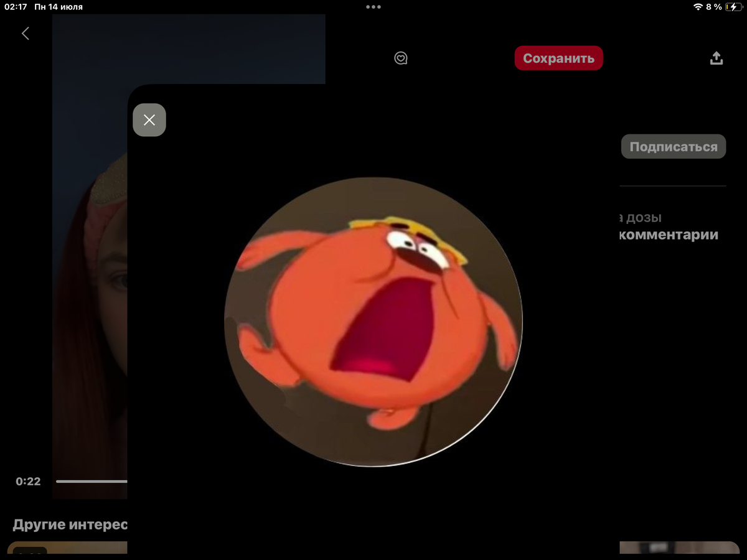Tap the Сохранить button
Viewport: 747px width, 560px height.
[x=559, y=58]
